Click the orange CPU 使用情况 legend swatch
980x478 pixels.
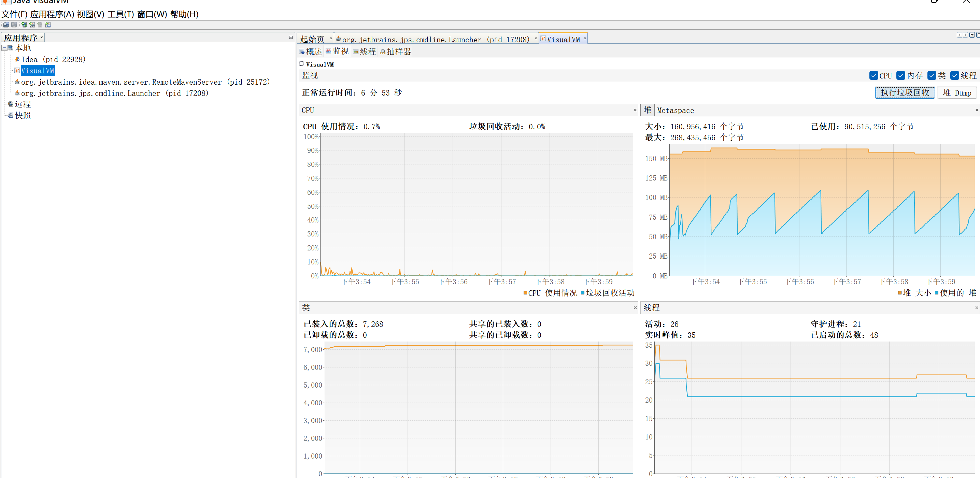point(525,293)
